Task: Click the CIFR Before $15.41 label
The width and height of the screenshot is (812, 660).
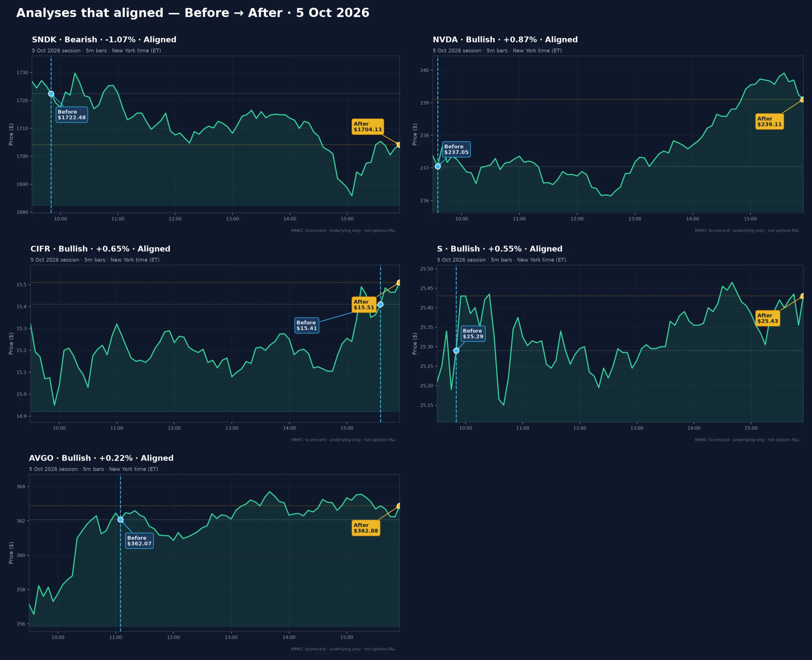Action: (x=306, y=326)
